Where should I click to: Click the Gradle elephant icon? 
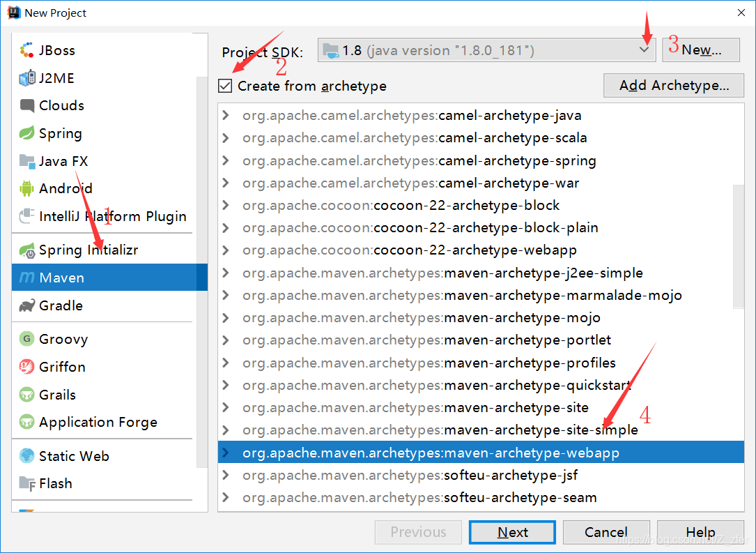coord(27,305)
